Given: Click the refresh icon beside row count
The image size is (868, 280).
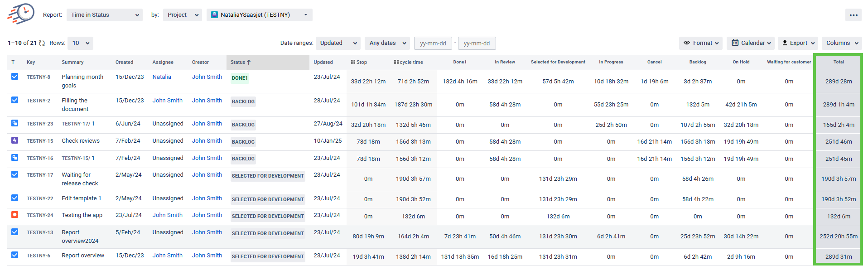Looking at the screenshot, I should [x=42, y=43].
